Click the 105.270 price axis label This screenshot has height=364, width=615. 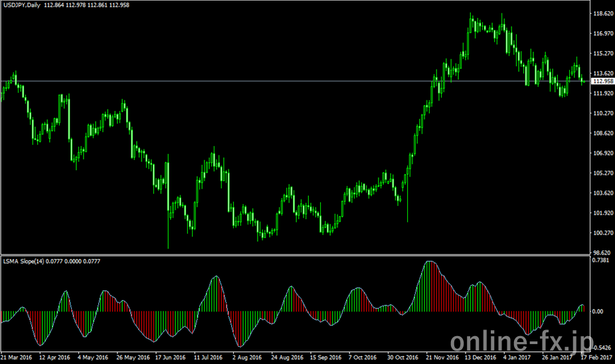(603, 173)
